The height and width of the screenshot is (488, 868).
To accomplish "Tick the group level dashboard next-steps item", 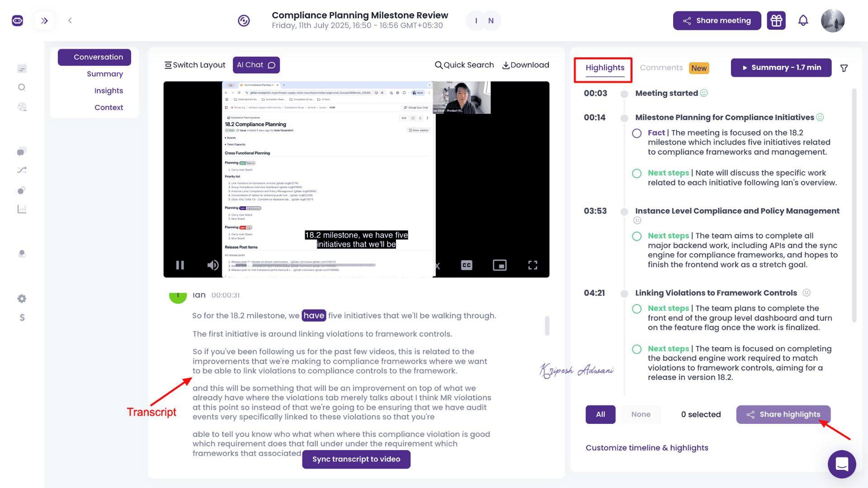I will [x=637, y=309].
